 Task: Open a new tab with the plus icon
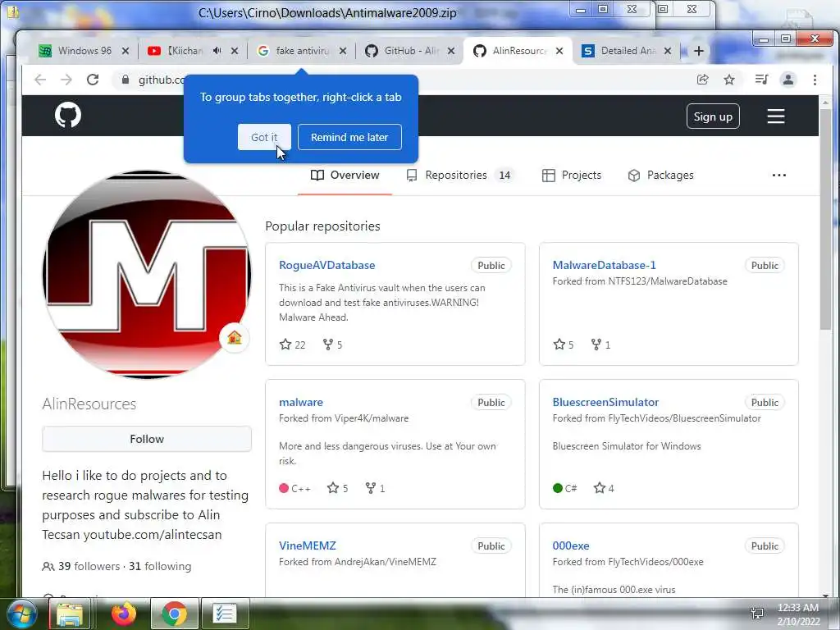[x=699, y=51]
